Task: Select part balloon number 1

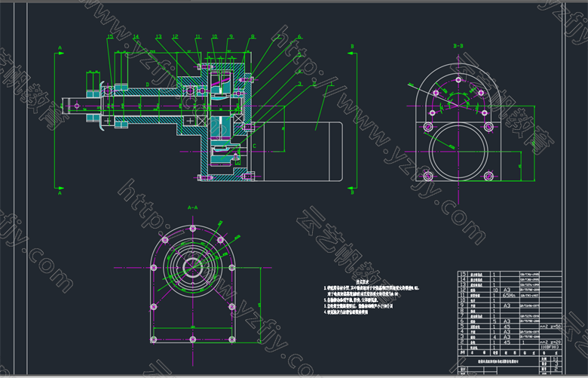Action: (x=331, y=84)
